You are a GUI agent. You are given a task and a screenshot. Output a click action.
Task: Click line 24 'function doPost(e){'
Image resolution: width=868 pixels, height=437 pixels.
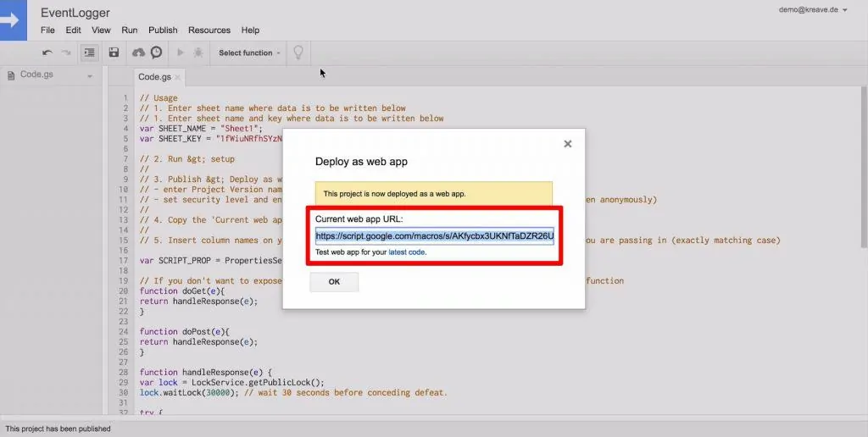[x=185, y=331]
